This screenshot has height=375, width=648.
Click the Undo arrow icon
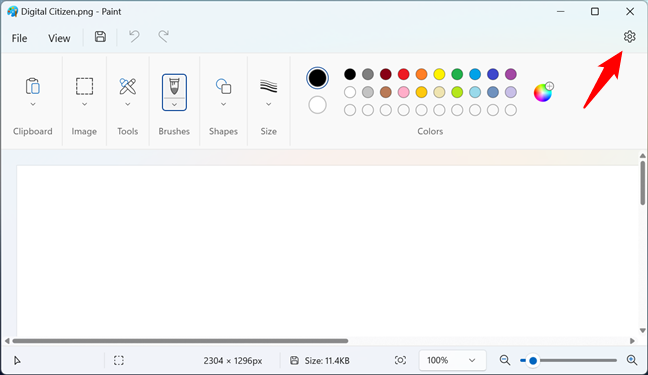pos(134,36)
